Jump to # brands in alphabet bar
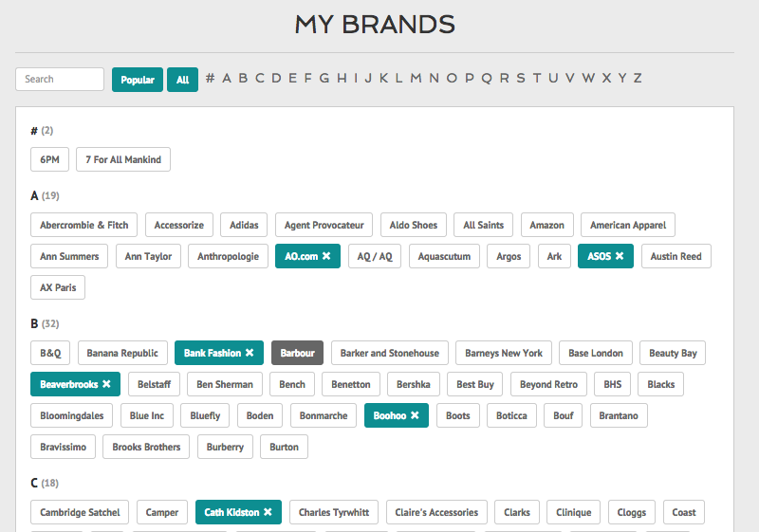Viewport: 759px width, 532px height. [x=210, y=79]
